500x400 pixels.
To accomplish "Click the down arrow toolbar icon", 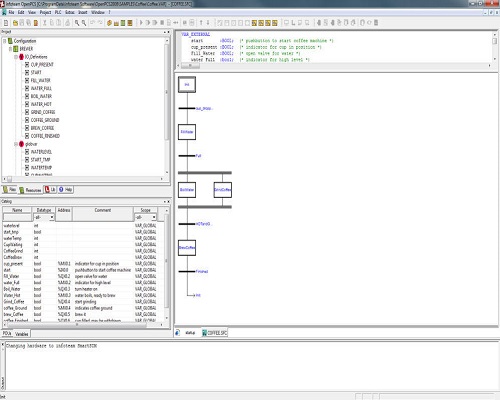I will pyautogui.click(x=208, y=23).
